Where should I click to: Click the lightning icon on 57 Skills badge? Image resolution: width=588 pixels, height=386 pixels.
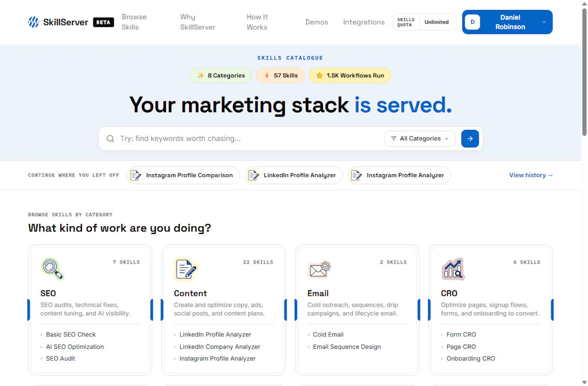click(267, 75)
